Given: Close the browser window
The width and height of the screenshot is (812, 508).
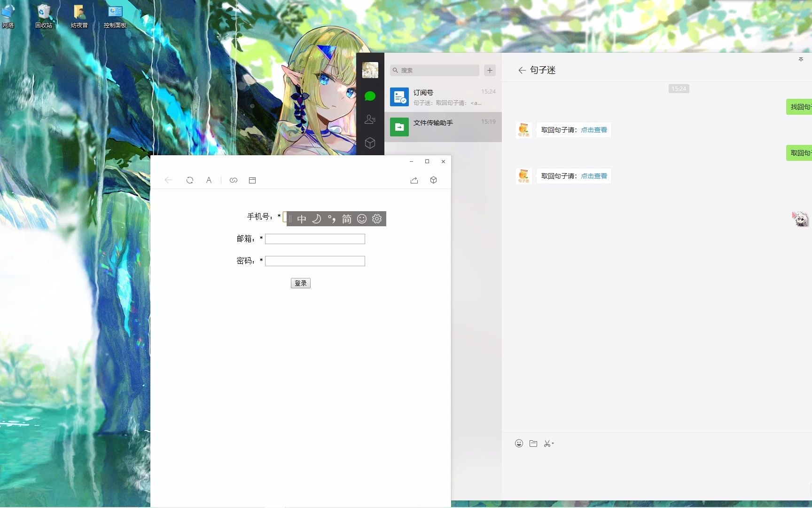Looking at the screenshot, I should (x=443, y=161).
